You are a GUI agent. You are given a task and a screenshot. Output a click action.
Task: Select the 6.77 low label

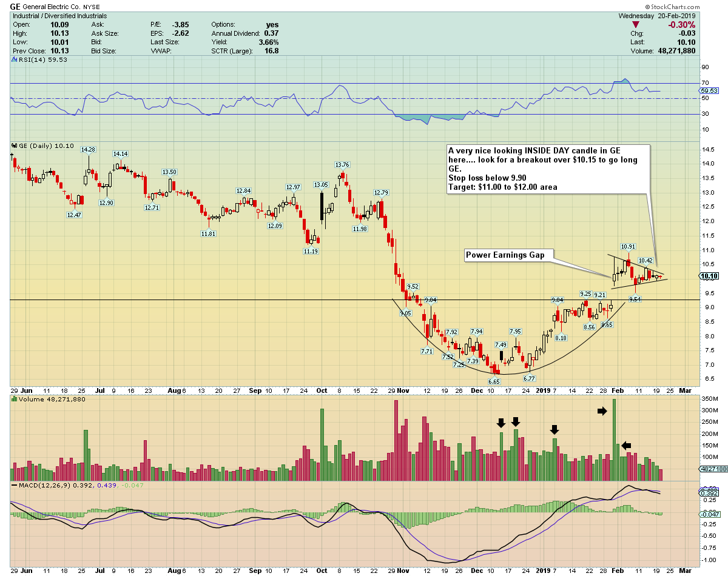pos(529,378)
